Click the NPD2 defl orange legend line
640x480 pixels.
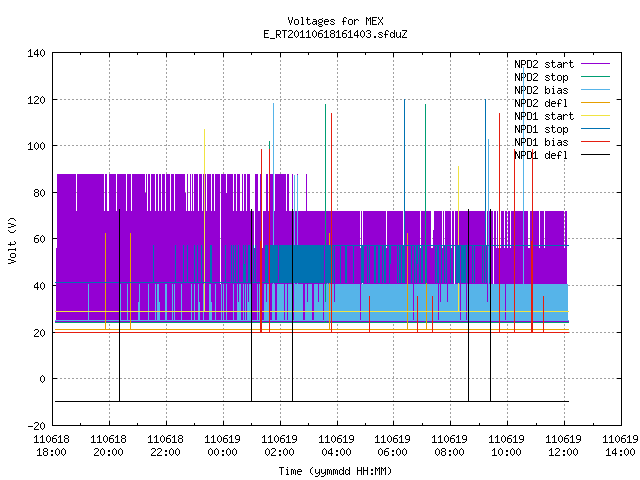[x=595, y=103]
